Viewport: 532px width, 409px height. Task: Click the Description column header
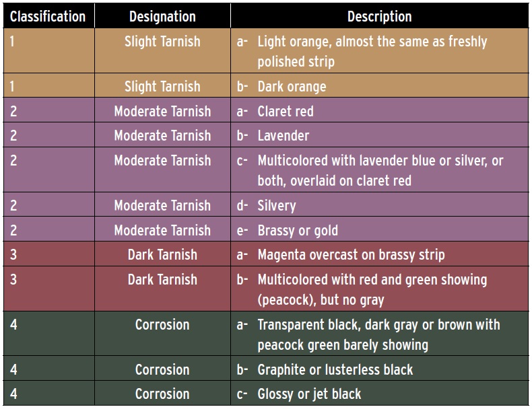tap(379, 16)
